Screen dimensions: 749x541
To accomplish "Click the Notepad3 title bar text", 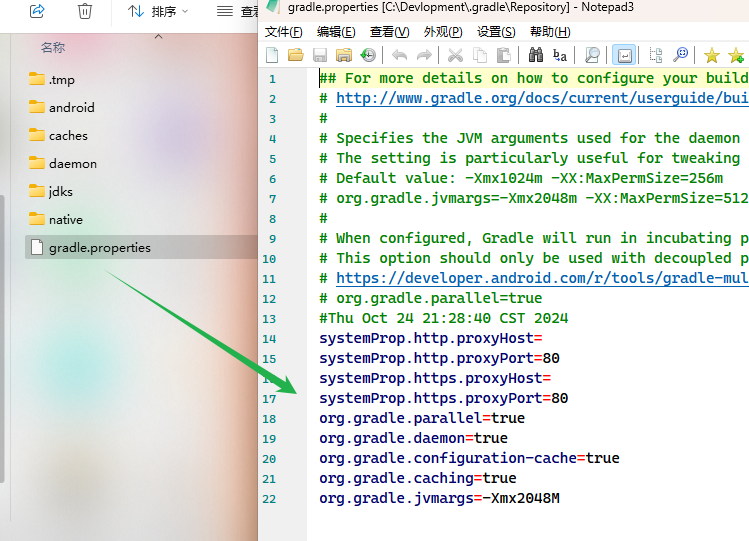I will pyautogui.click(x=460, y=7).
